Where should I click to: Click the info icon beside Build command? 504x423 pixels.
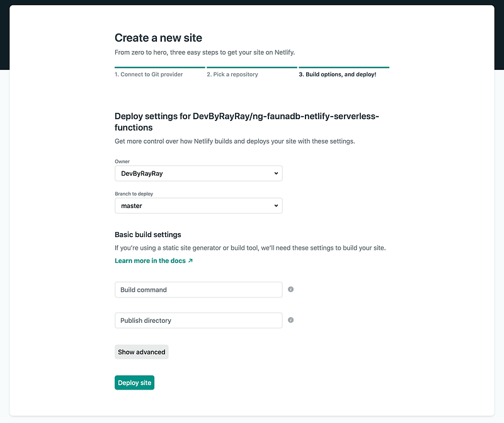[x=290, y=289]
